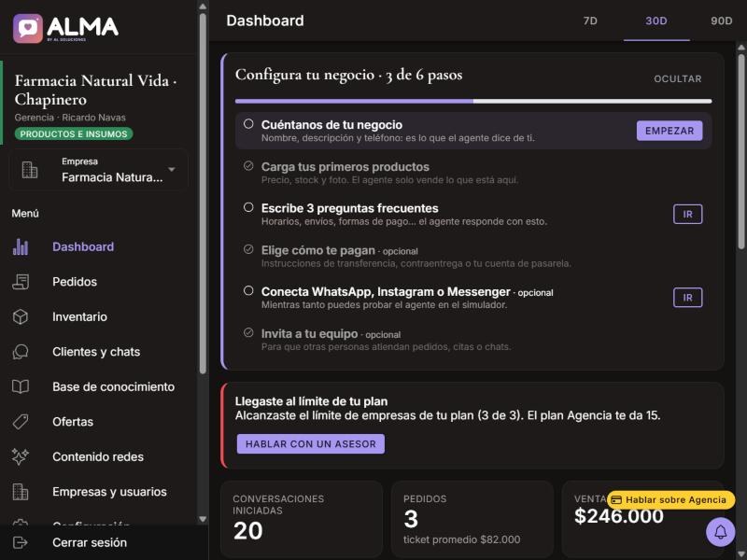The height and width of the screenshot is (560, 747).
Task: Click the sidebar scrollbar up arrow
Action: click(x=203, y=7)
